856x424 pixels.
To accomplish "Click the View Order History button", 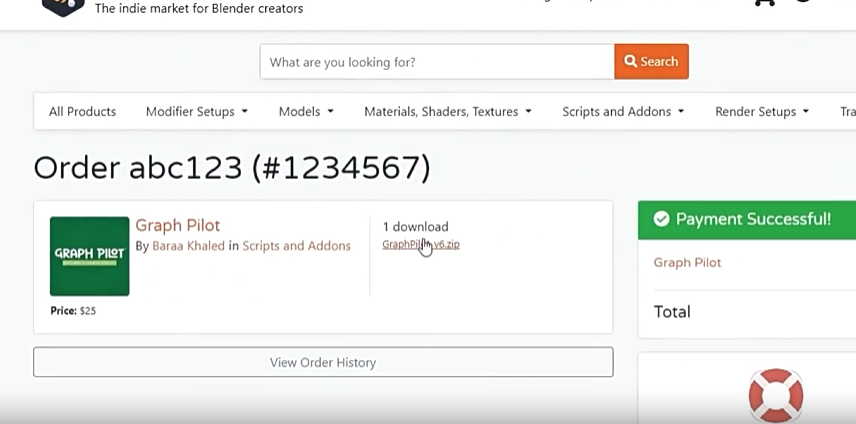I will point(323,362).
